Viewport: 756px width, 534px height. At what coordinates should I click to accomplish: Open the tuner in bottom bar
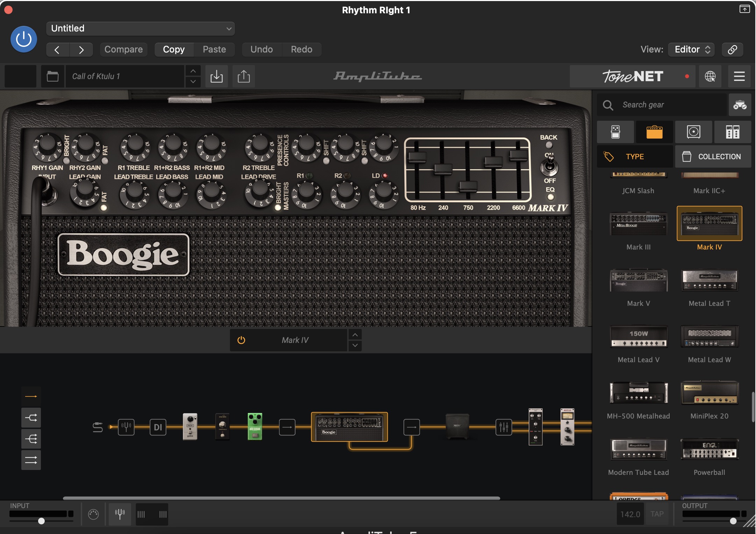pyautogui.click(x=120, y=514)
